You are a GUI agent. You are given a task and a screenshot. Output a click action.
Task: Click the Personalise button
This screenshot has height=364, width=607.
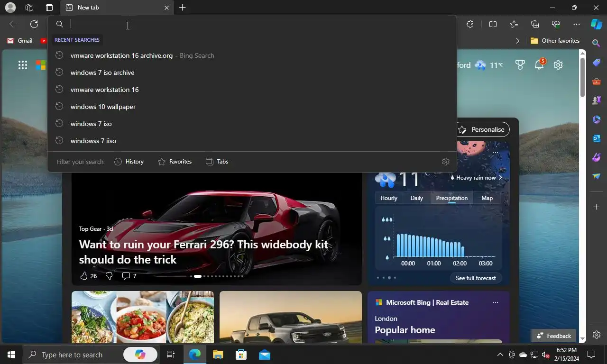[x=482, y=129]
